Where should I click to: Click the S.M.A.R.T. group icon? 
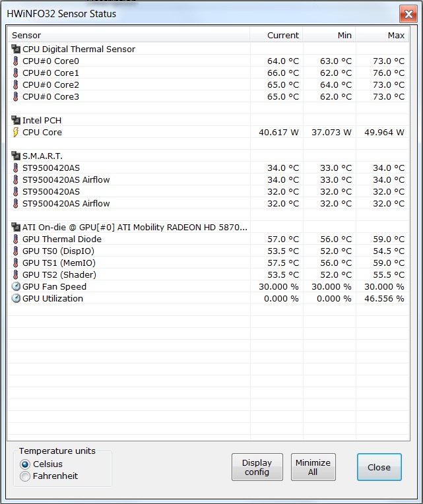pyautogui.click(x=16, y=156)
